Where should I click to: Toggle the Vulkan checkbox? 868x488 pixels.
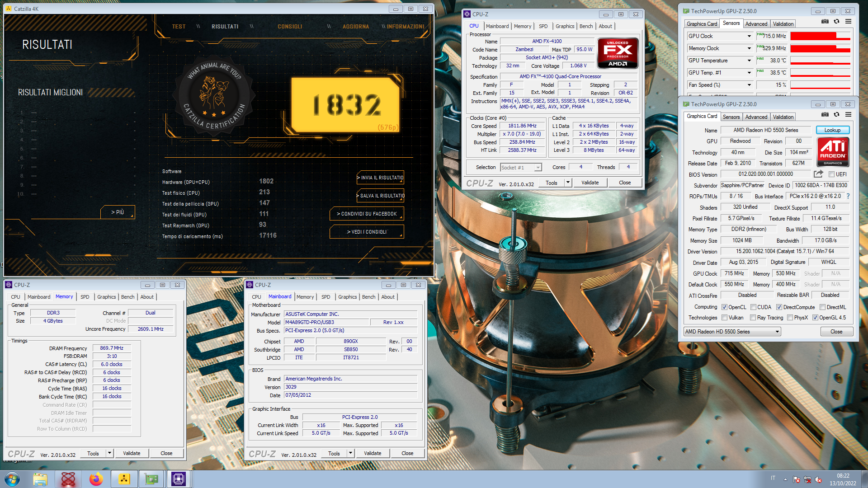coord(725,318)
